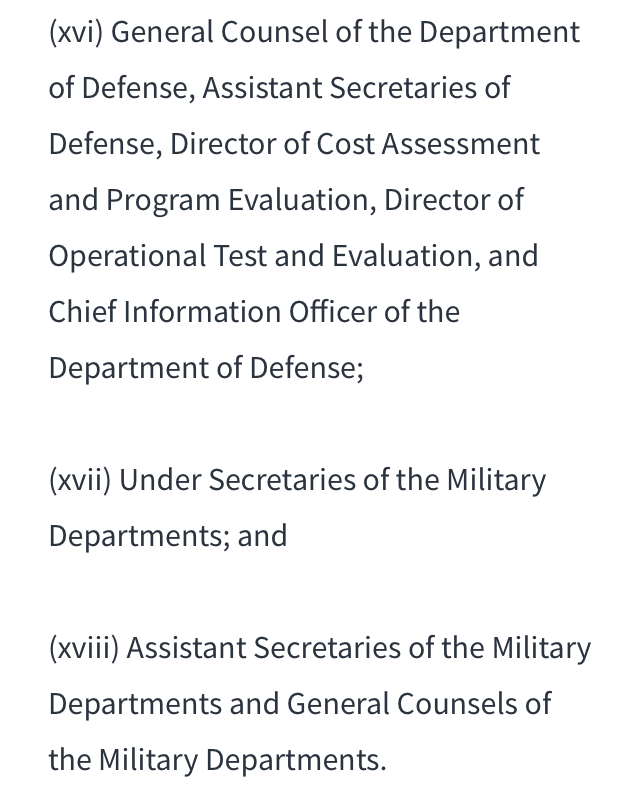Click the (xvii) list marker
The image size is (640, 806).
point(80,481)
